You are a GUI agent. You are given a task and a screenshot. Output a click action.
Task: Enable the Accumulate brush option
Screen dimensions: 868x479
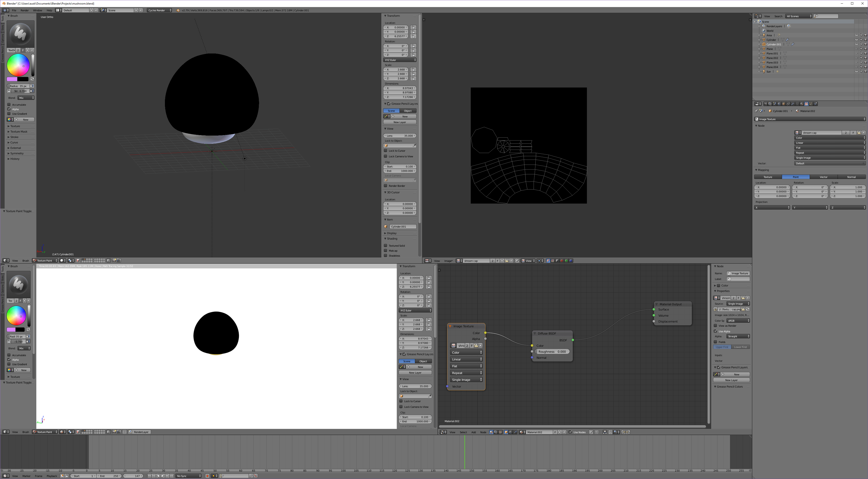pyautogui.click(x=9, y=104)
